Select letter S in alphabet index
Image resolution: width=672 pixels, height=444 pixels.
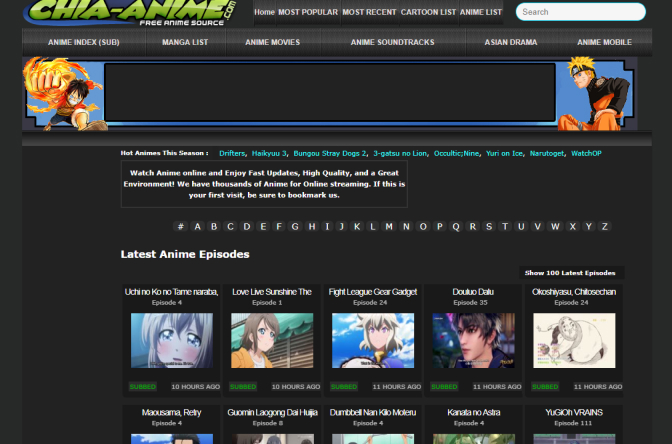click(x=489, y=226)
